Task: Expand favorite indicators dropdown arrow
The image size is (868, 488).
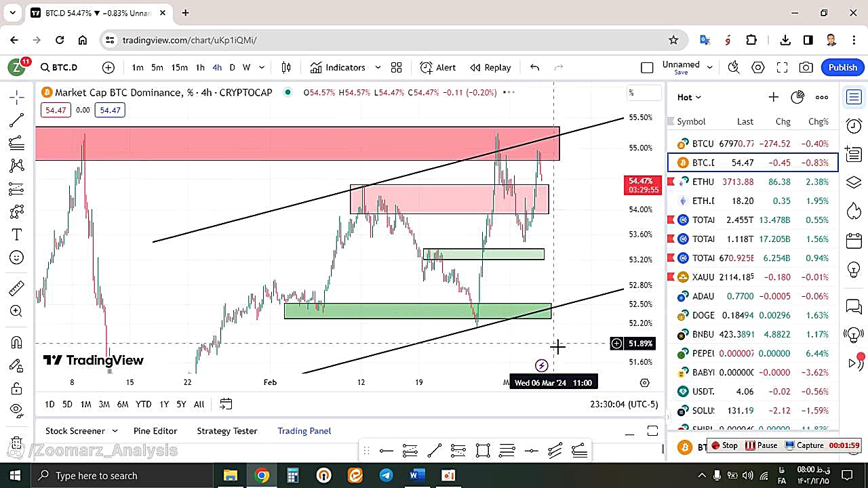Action: click(x=378, y=67)
